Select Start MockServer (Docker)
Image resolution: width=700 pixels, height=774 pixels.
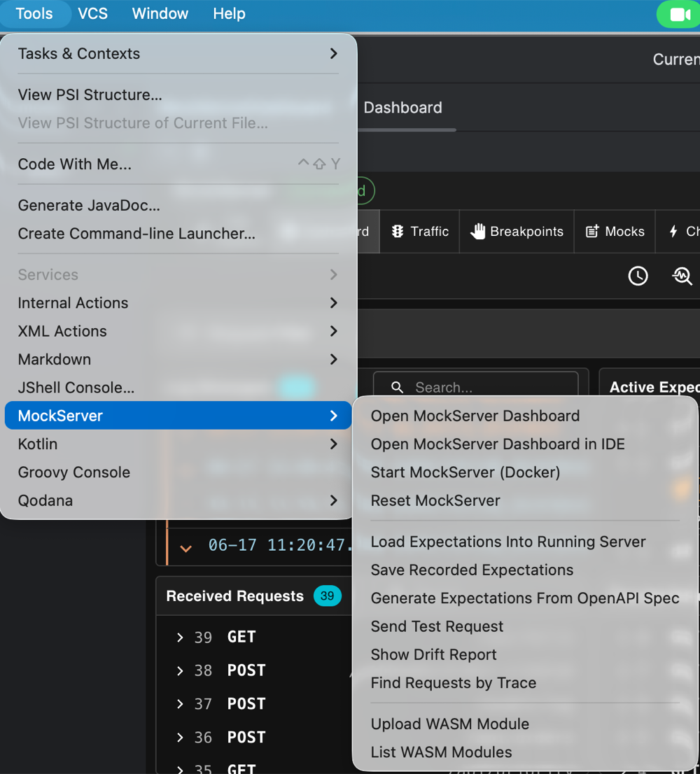point(525,472)
